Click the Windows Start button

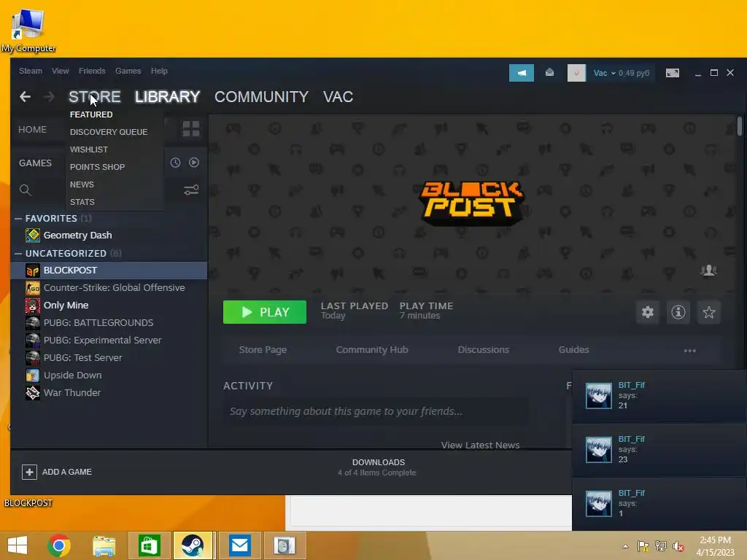(x=18, y=545)
